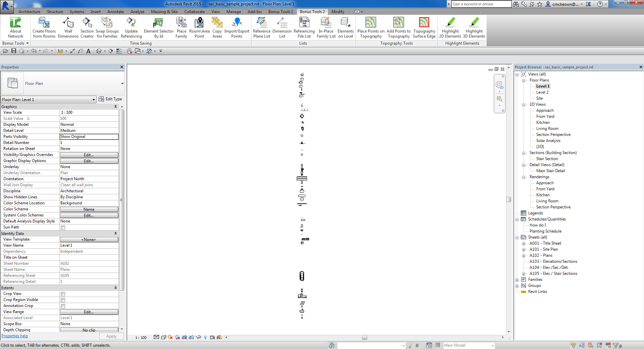Toggle the Sun Path checkbox
This screenshot has height=349, width=644.
(x=63, y=228)
